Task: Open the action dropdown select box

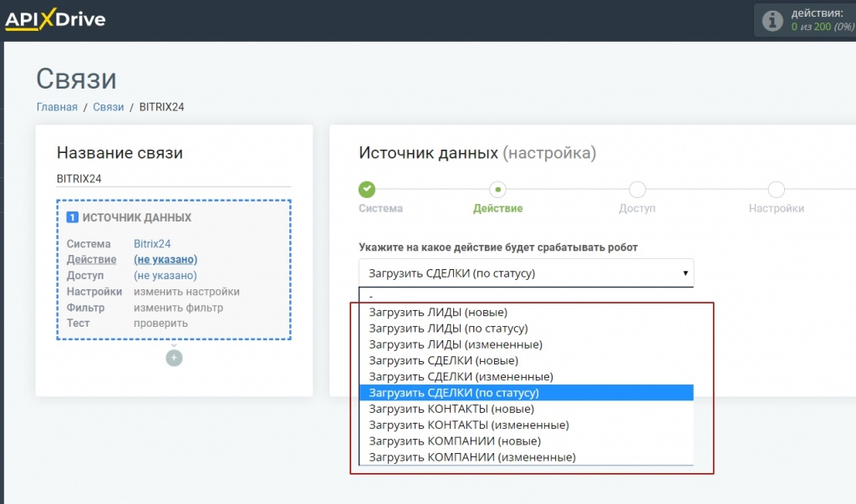Action: click(527, 273)
